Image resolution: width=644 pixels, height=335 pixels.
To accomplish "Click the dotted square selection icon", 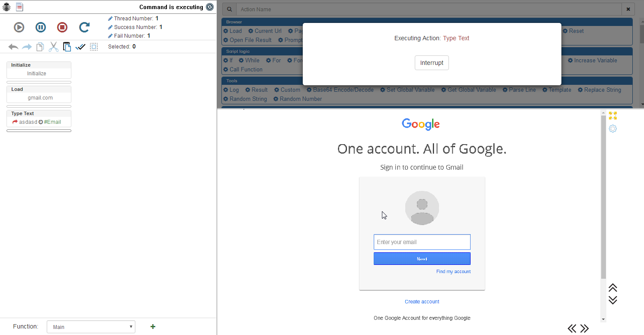I will 94,47.
